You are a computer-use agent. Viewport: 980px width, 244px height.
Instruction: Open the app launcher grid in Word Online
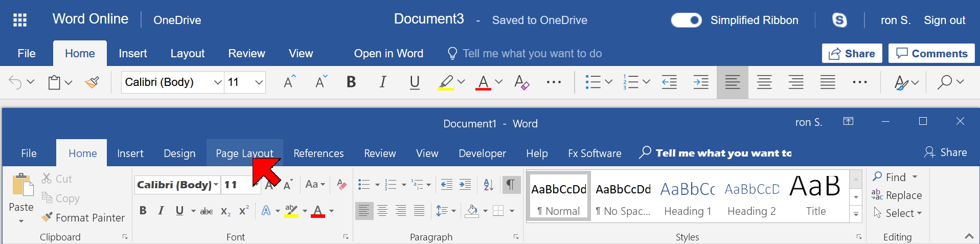point(20,20)
